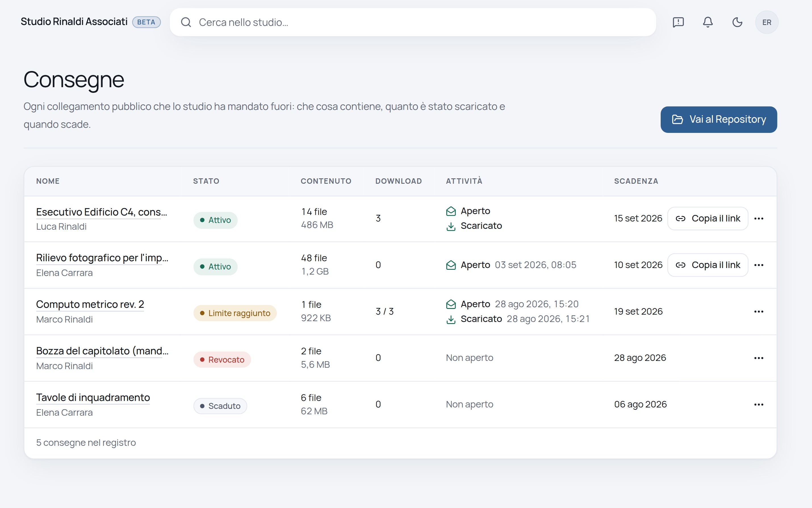This screenshot has width=812, height=508.
Task: Click the Attivo status of Esecutivo Edificio C4
Action: coord(215,220)
